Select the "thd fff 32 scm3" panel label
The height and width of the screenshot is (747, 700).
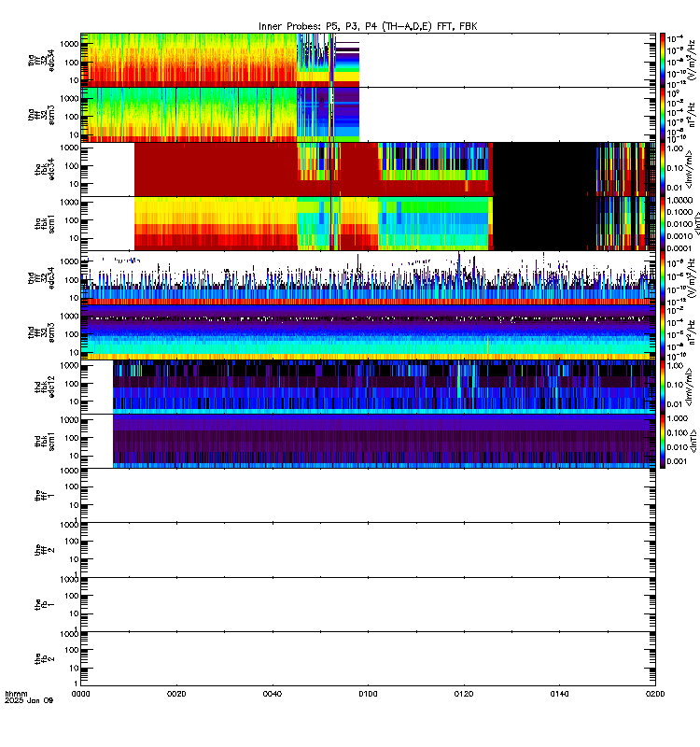click(x=41, y=332)
